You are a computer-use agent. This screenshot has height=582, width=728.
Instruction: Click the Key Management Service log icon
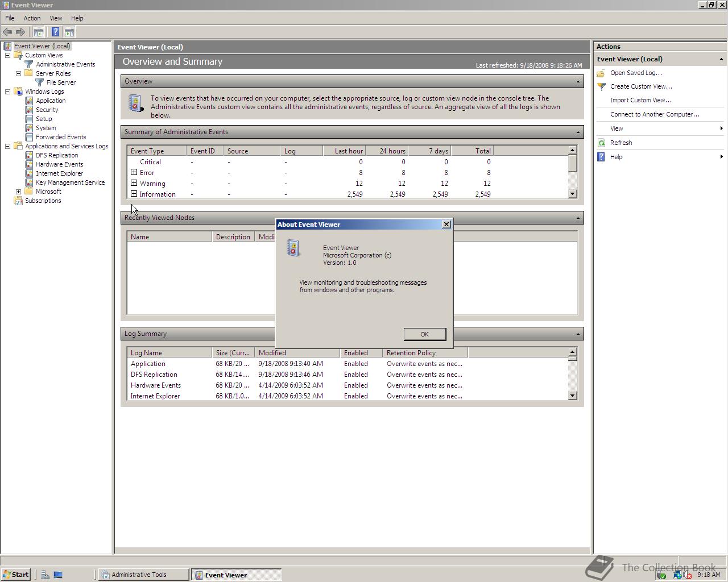click(29, 182)
